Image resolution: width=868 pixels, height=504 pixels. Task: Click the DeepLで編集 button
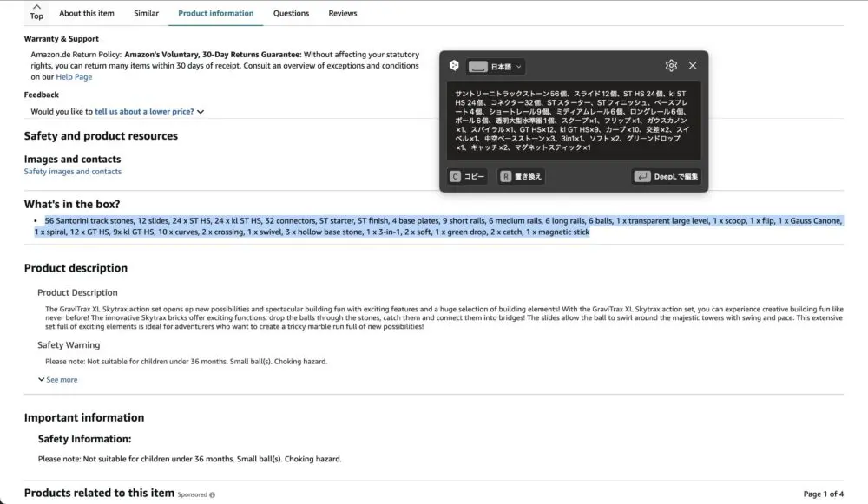click(x=667, y=176)
